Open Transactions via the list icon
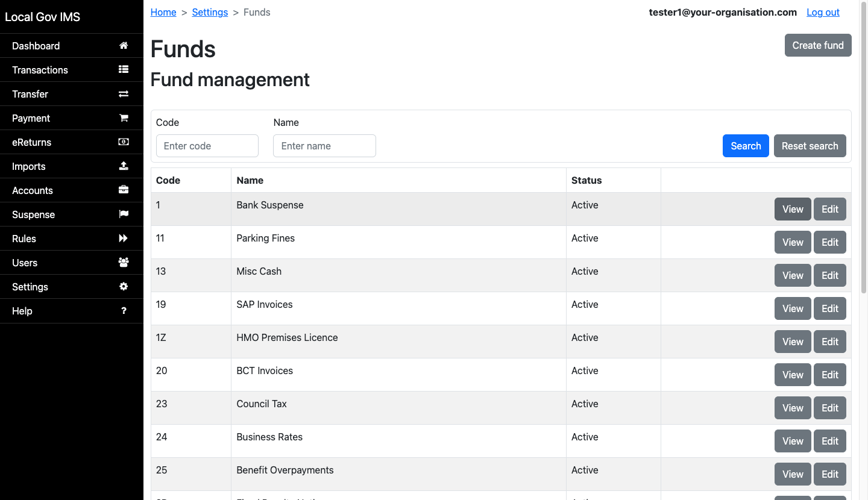The width and height of the screenshot is (868, 500). pos(124,69)
